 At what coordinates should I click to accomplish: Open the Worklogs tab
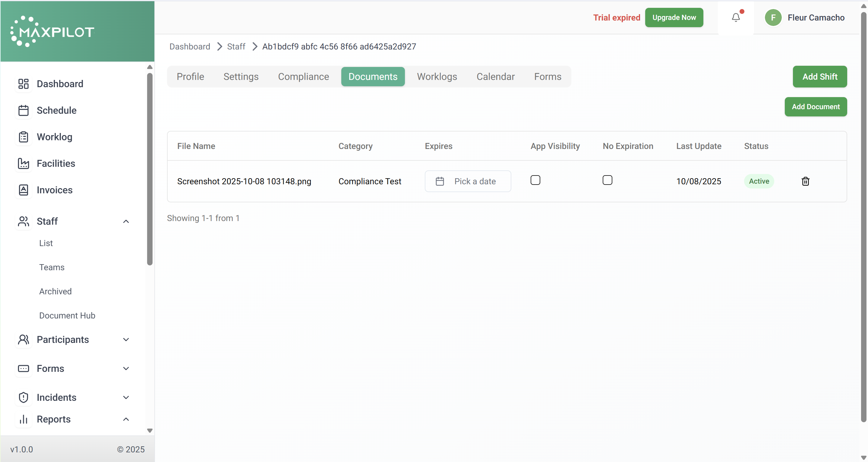coord(437,77)
